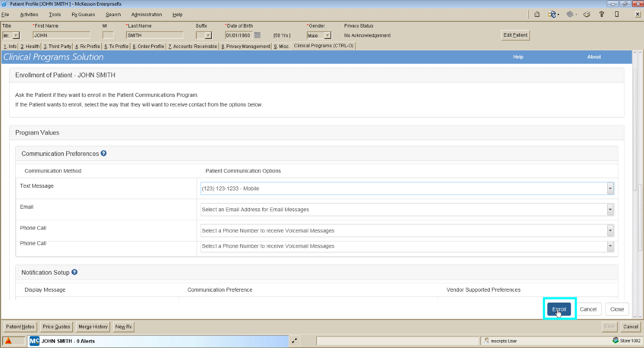This screenshot has height=348, width=644.
Task: Click Help link in Clinical Programs header
Action: 518,57
